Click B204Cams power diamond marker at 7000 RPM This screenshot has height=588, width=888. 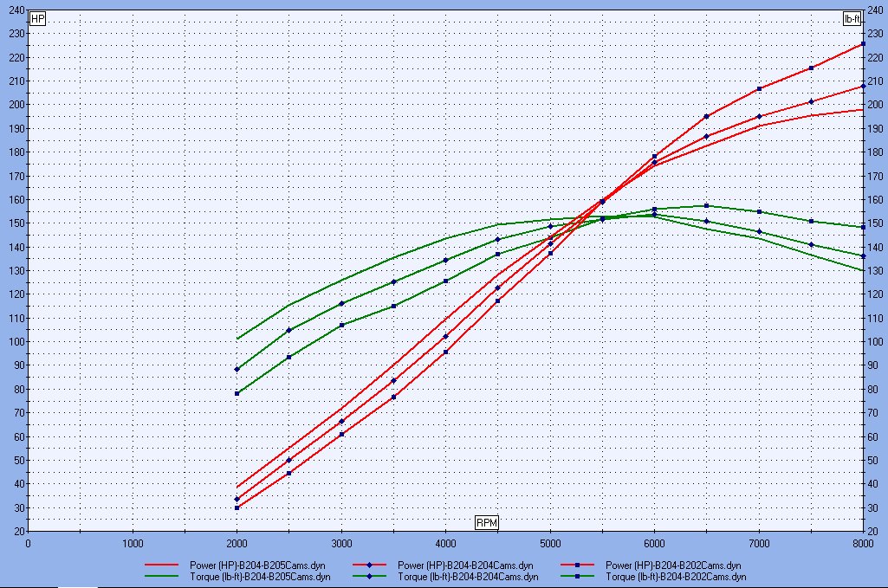[759, 117]
